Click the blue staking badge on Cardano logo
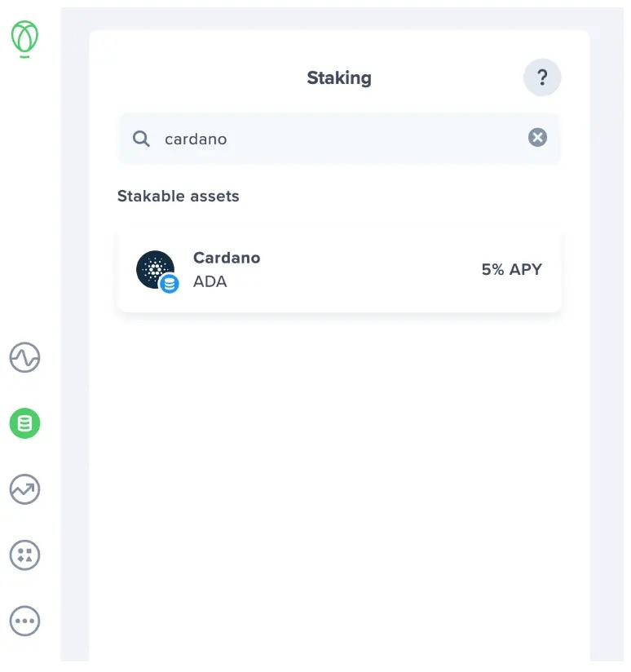Viewport: 631px width, 672px height. [x=168, y=284]
